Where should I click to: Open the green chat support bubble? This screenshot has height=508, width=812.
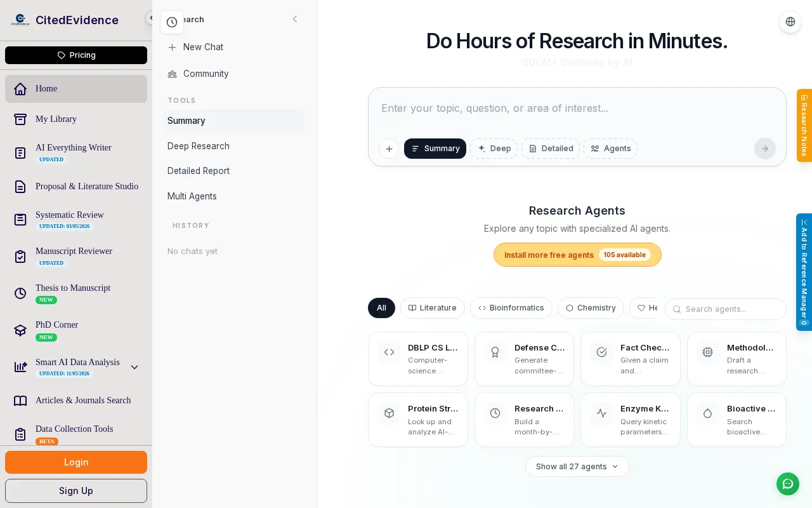tap(788, 484)
